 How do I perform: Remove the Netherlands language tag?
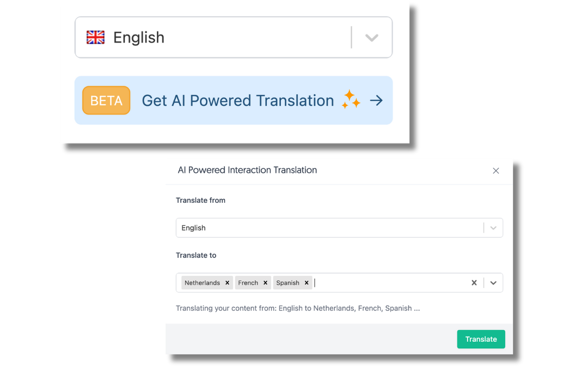tap(227, 283)
